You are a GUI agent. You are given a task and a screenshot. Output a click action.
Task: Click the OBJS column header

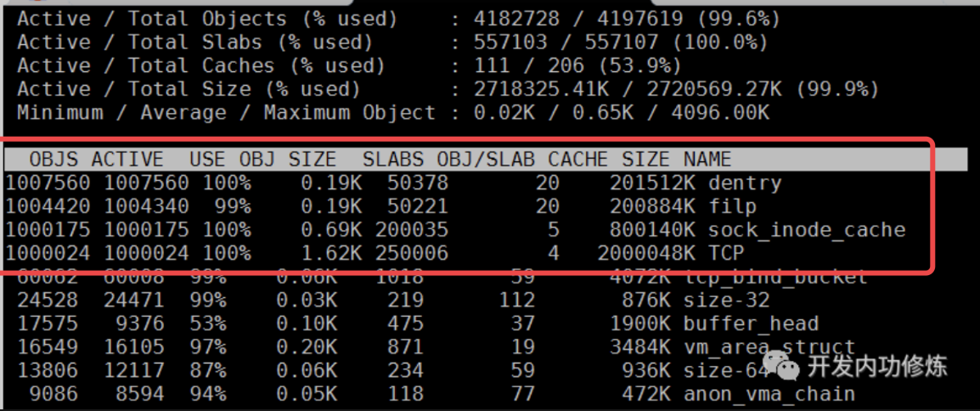[x=54, y=159]
